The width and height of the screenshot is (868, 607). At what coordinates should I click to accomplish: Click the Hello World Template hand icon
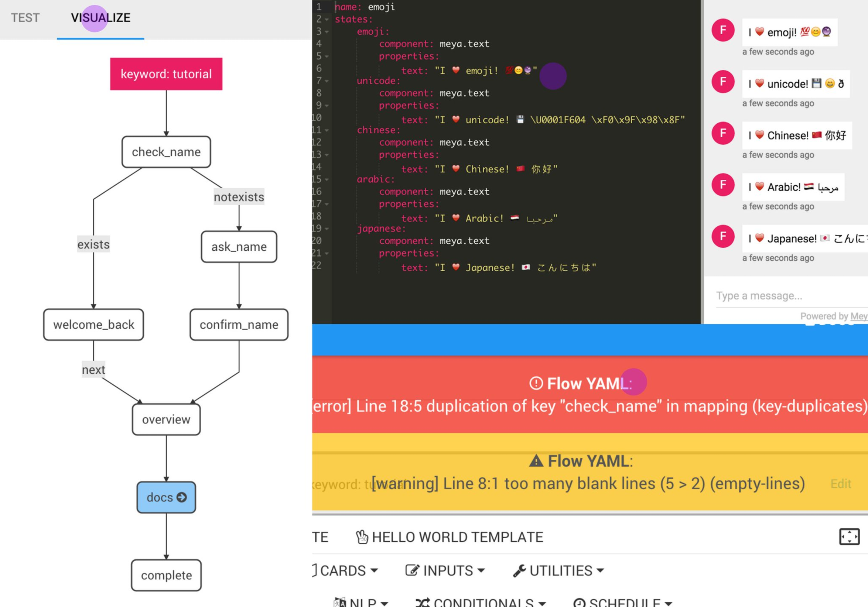point(362,537)
